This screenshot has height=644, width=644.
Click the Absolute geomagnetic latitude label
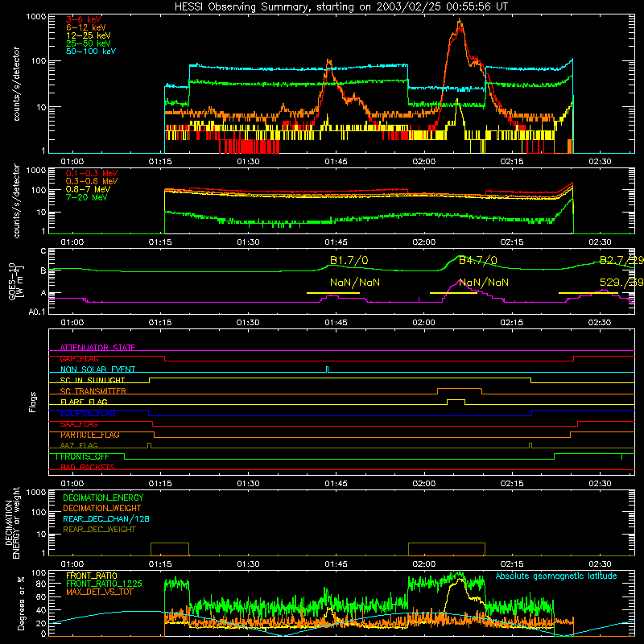pos(556,576)
